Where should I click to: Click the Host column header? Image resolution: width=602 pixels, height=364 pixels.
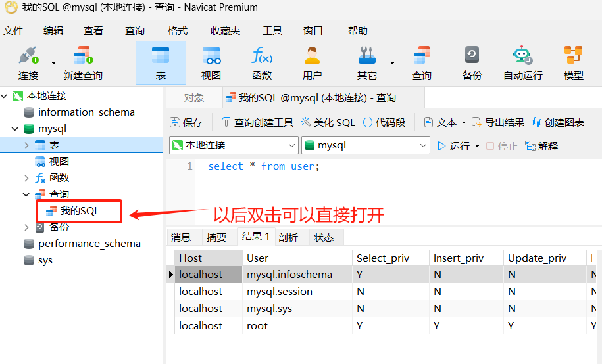pyautogui.click(x=209, y=258)
